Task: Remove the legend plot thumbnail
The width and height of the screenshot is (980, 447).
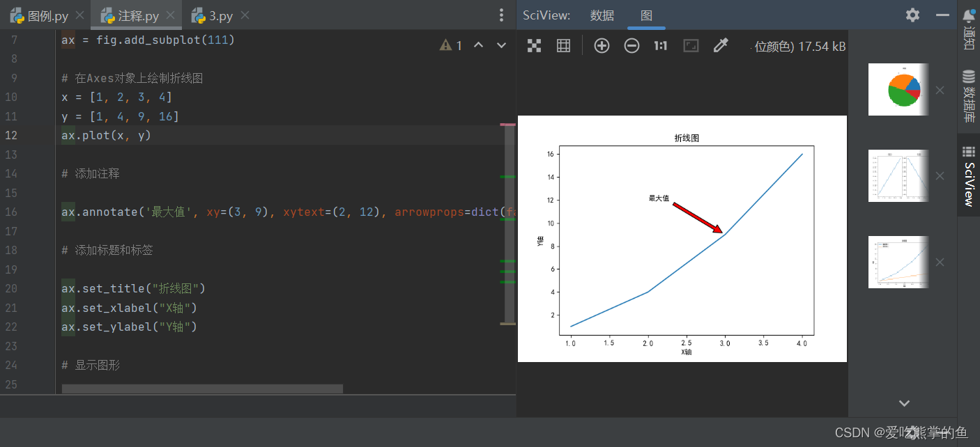Action: [x=940, y=262]
